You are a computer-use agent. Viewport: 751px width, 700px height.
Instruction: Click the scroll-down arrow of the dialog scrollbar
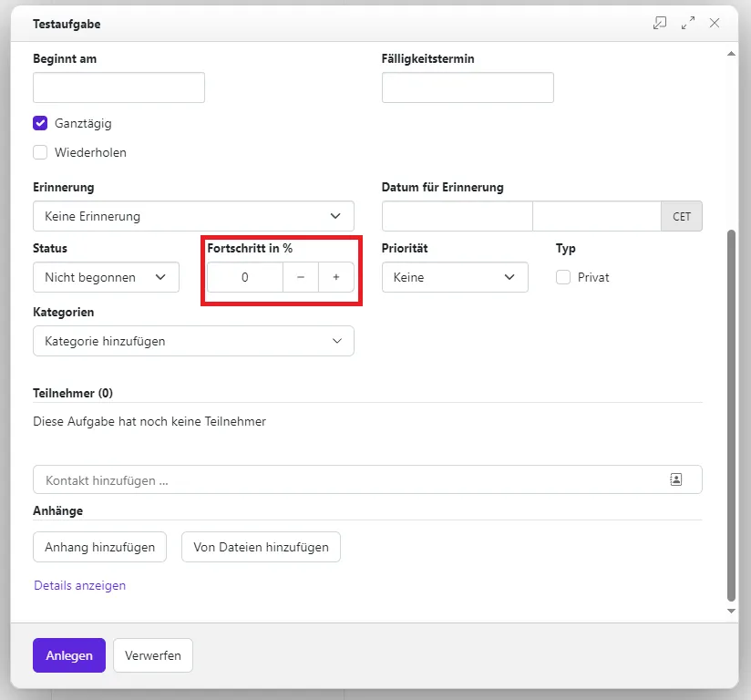730,610
